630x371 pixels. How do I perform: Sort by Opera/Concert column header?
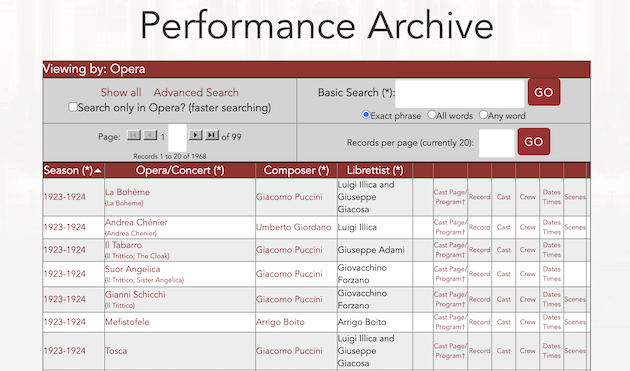(x=180, y=170)
